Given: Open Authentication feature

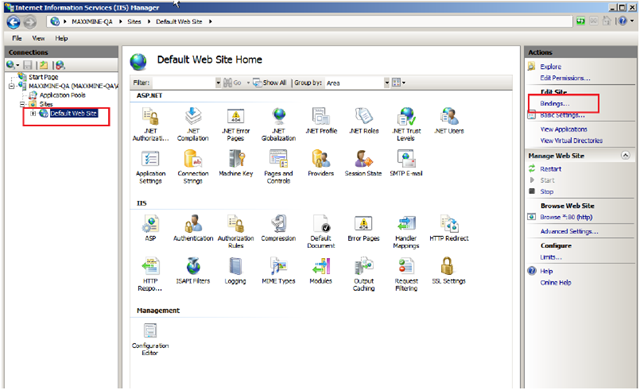Looking at the screenshot, I should [193, 228].
